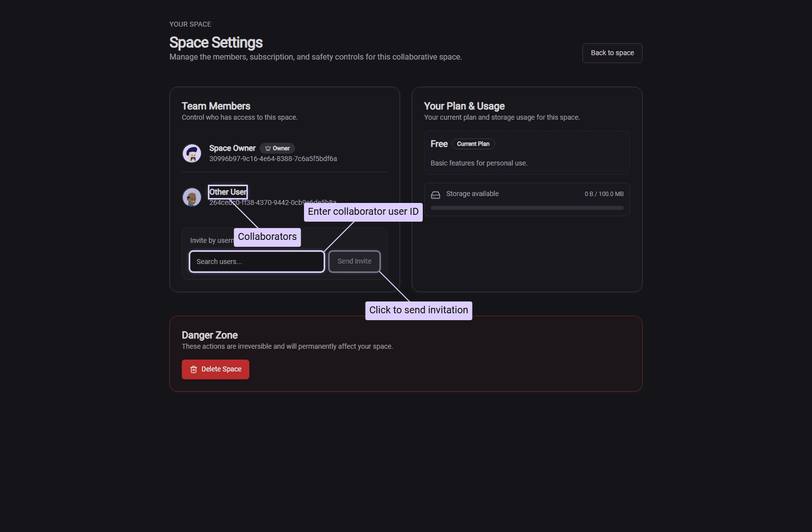Click the Danger Zone heading
This screenshot has width=812, height=532.
(x=209, y=335)
